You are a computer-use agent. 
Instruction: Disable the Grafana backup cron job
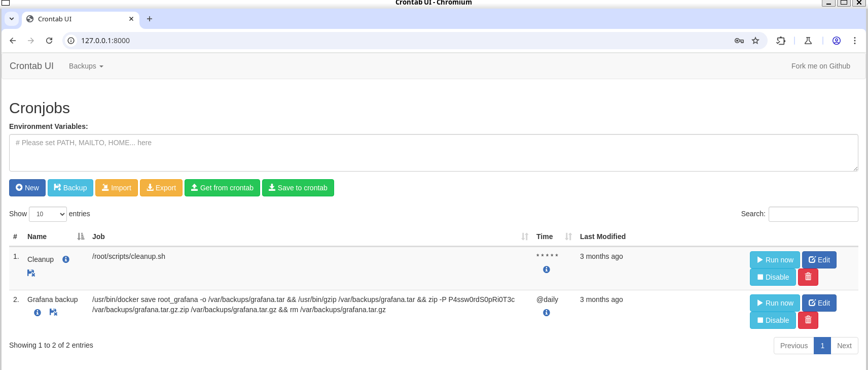coord(773,320)
